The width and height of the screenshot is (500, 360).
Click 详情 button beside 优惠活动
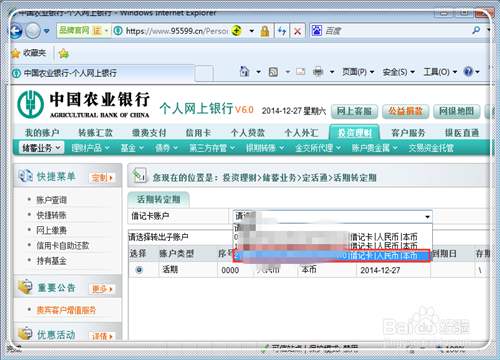(102, 336)
